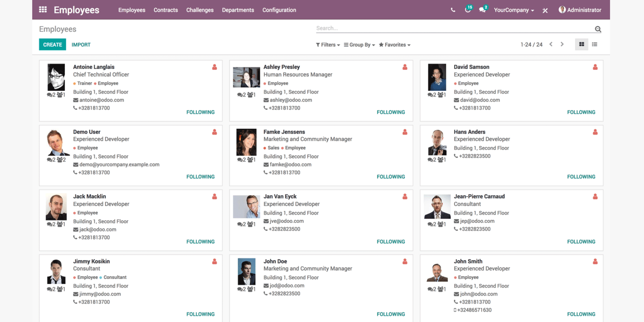Open the Departments menu
Screen dimensions: 644x322
click(238, 10)
